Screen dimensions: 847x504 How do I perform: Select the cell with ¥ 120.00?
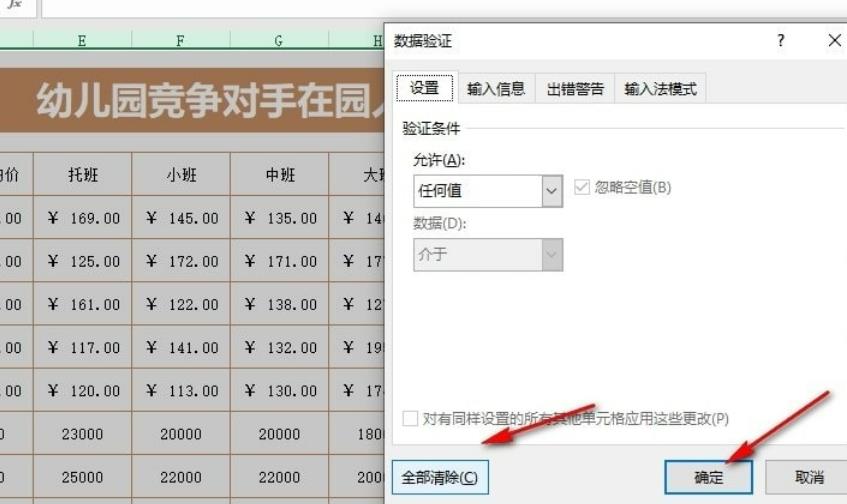click(x=82, y=390)
